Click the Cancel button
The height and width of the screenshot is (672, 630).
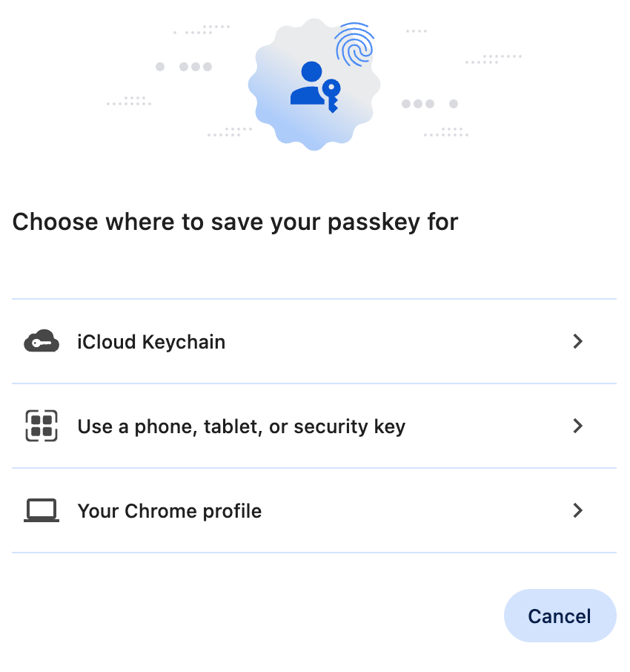(560, 616)
